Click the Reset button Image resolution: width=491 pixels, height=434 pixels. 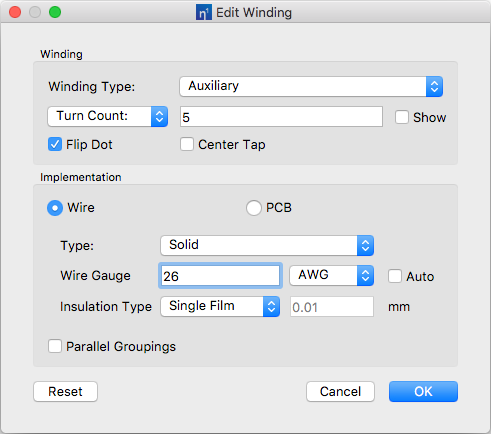(x=65, y=391)
